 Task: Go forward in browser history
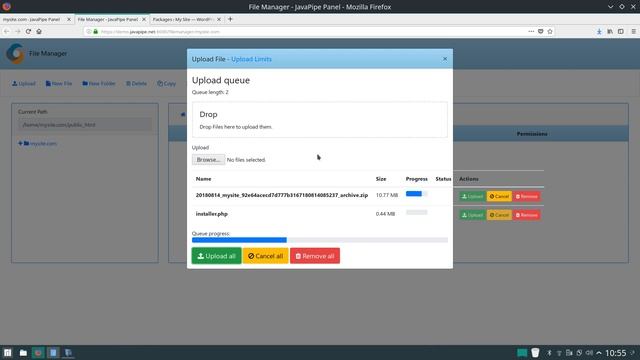point(18,31)
